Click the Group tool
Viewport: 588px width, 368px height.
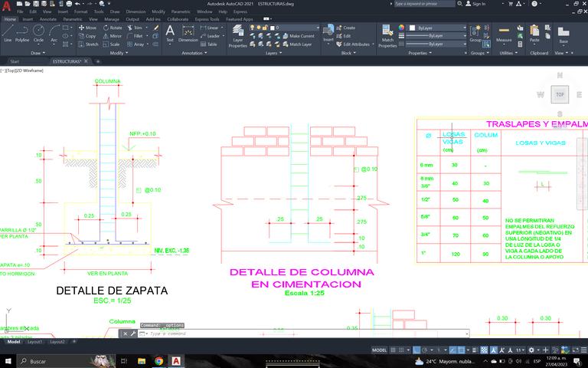475,34
